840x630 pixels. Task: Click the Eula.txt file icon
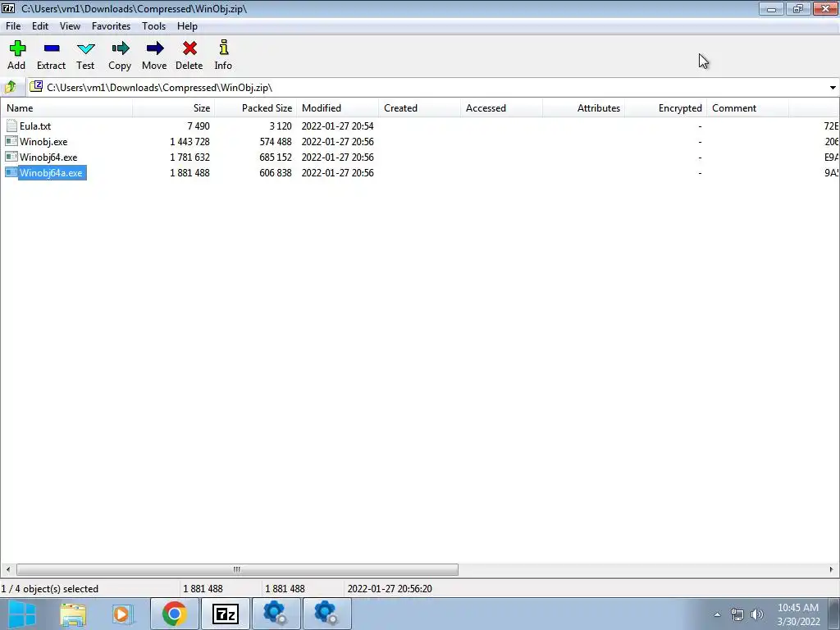[x=11, y=126]
